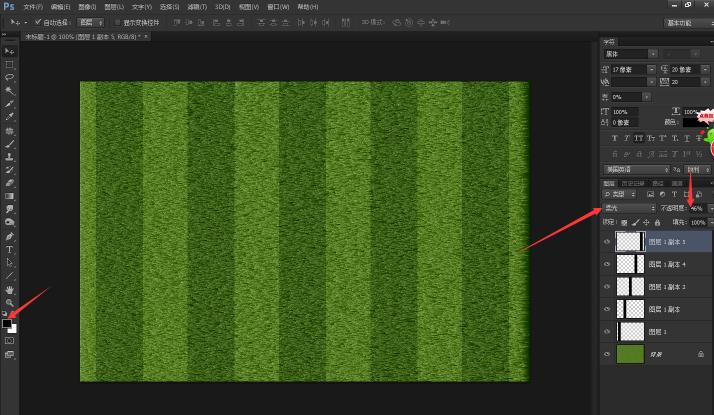
Task: Pick the Lasso tool
Action: (9, 76)
